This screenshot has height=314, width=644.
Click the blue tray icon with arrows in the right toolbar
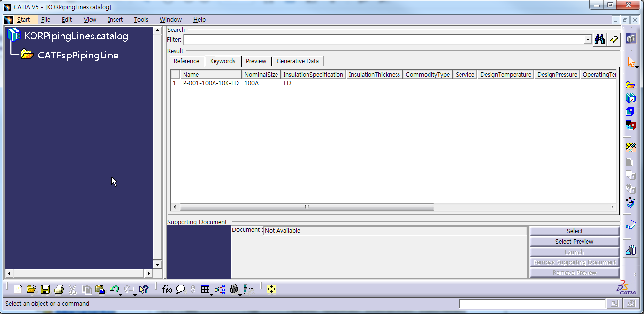[630, 201]
